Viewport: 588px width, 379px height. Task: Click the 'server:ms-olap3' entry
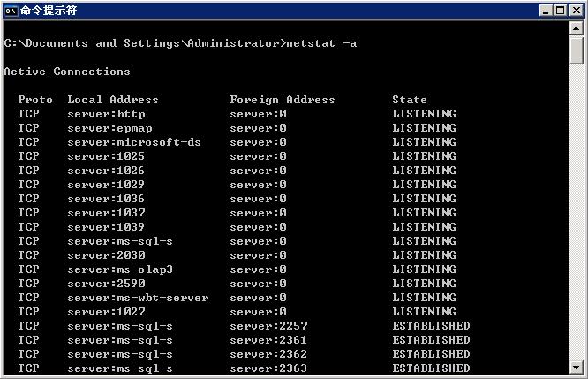(x=120, y=269)
